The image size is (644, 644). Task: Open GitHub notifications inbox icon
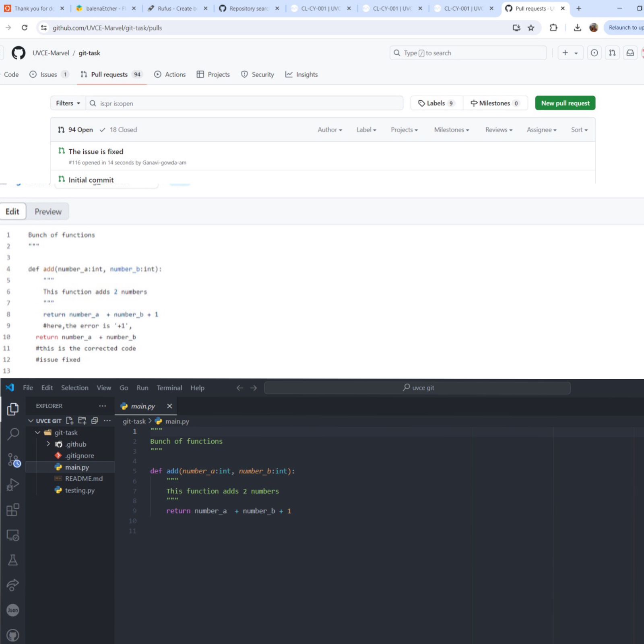coord(630,53)
